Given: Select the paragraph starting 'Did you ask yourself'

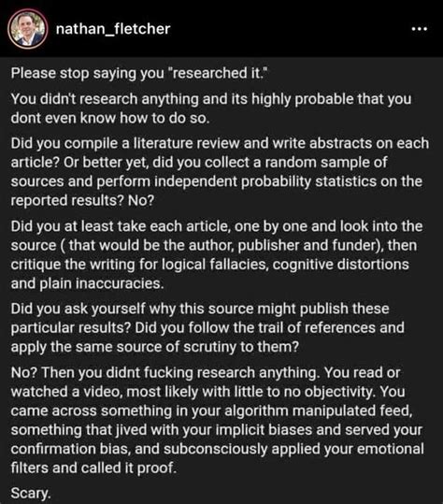Looking at the screenshot, I should click(207, 327).
